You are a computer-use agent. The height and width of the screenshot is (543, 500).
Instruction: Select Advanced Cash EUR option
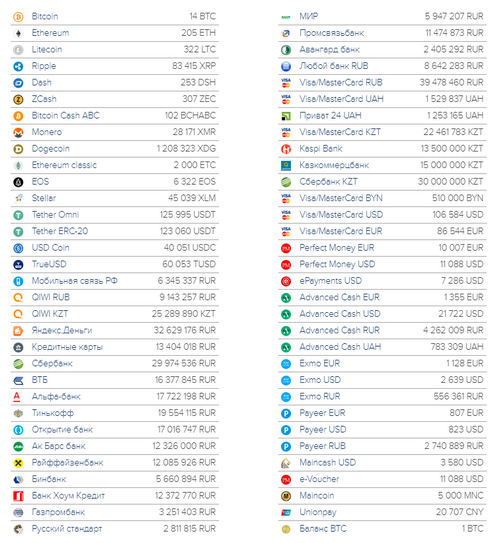click(x=382, y=297)
